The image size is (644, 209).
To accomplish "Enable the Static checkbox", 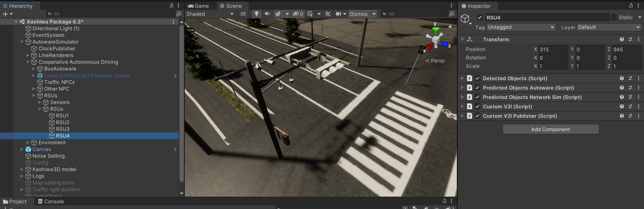I will tap(614, 17).
